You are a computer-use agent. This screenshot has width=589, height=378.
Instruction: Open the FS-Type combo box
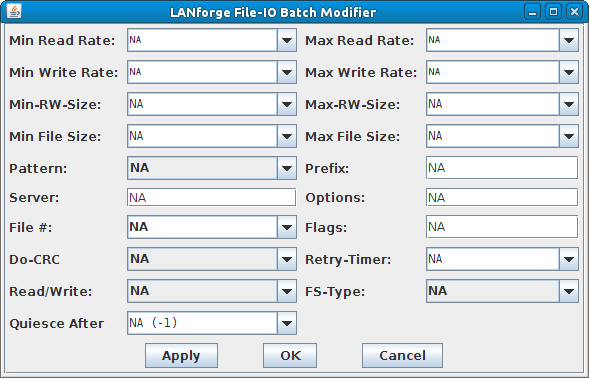[502, 291]
